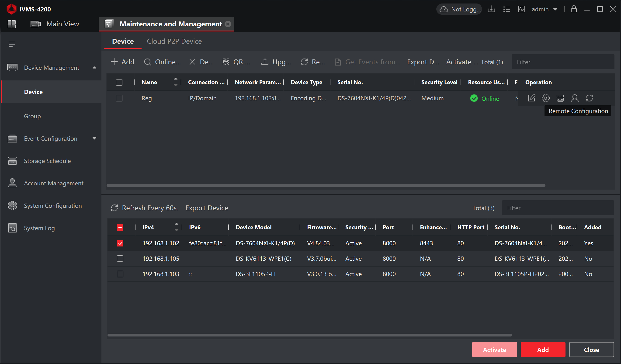Open System Configuration from the sidebar

coord(53,206)
